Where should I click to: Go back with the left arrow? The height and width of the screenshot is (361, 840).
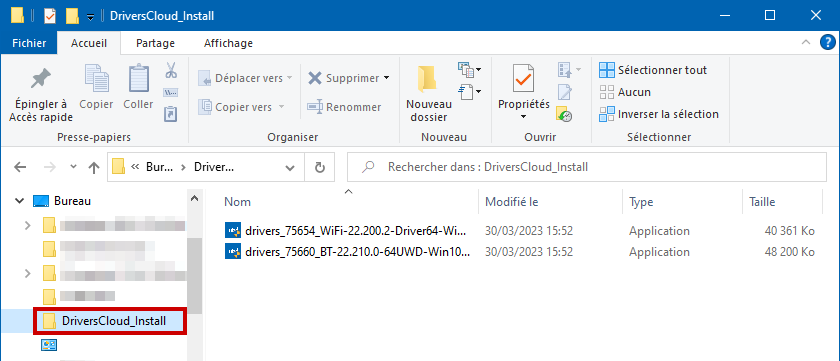(x=20, y=167)
